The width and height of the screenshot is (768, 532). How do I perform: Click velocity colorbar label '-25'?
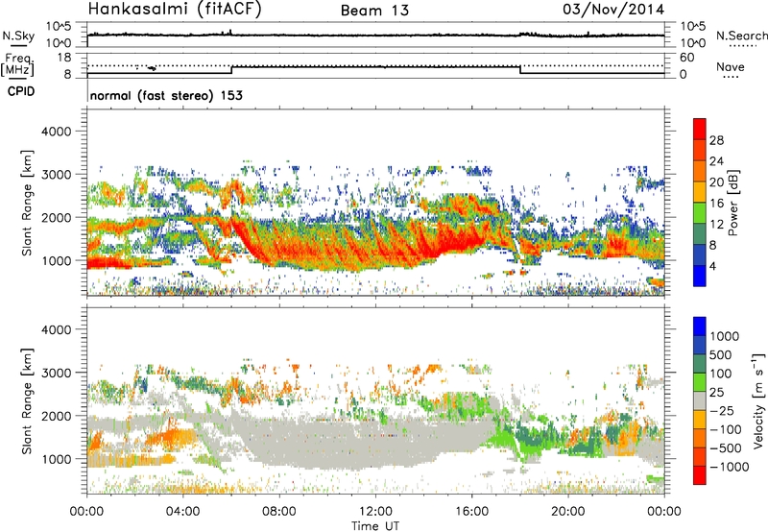coord(722,410)
